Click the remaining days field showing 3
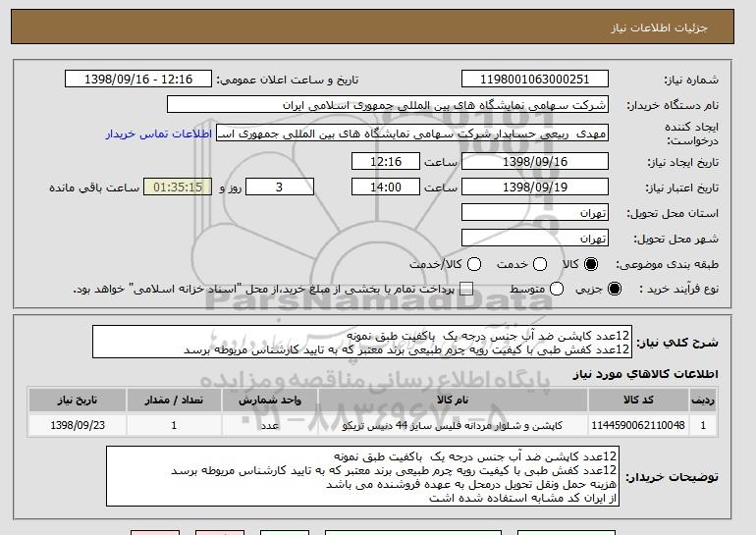756x535 pixels. (x=280, y=187)
